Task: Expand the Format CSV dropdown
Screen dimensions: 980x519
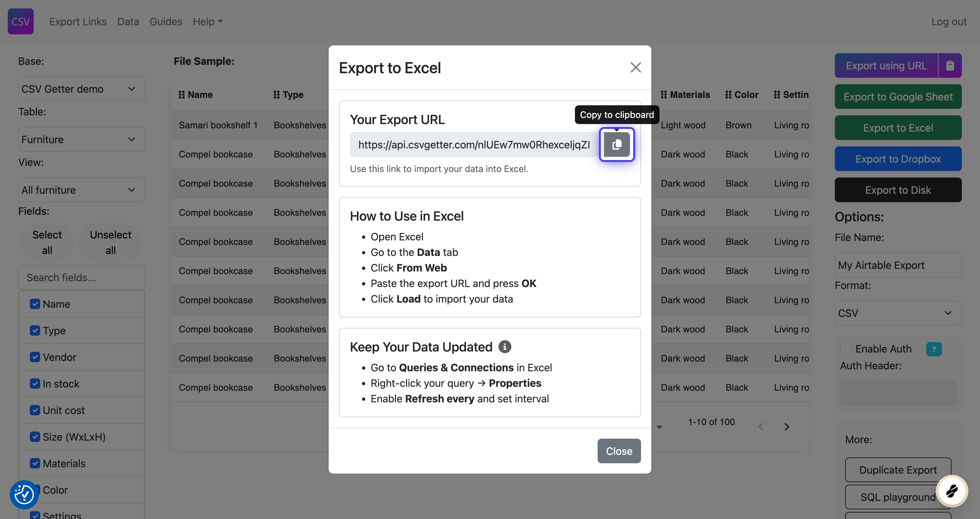Action: tap(898, 313)
